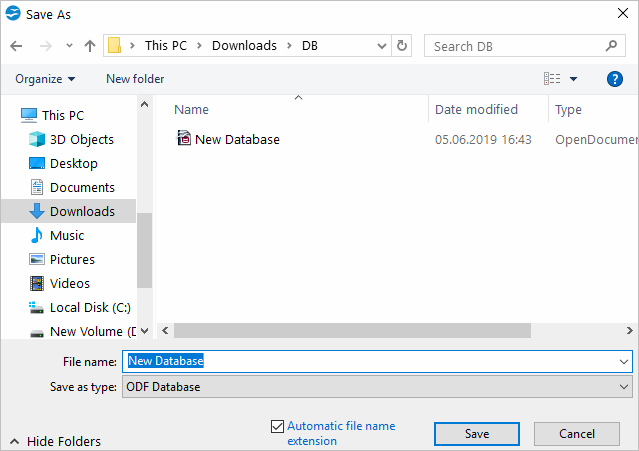The height and width of the screenshot is (451, 639).
Task: Click the Save button
Action: tap(476, 434)
